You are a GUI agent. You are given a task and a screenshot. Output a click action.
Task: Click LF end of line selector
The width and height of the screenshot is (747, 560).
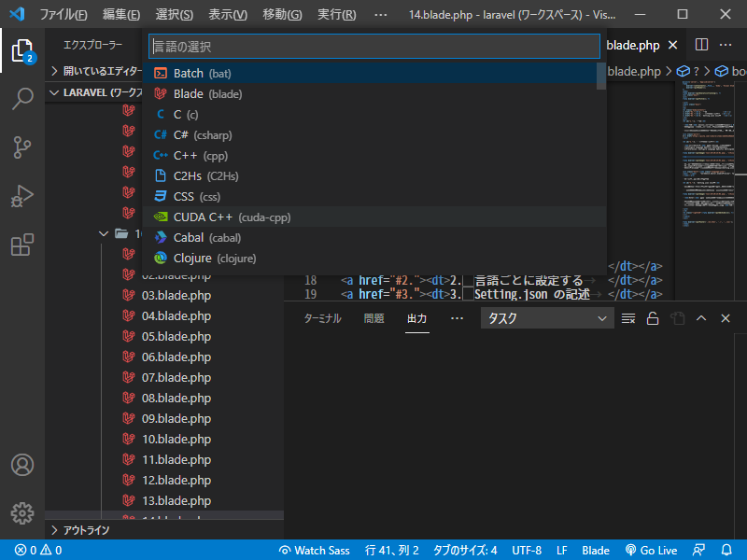pyautogui.click(x=562, y=550)
